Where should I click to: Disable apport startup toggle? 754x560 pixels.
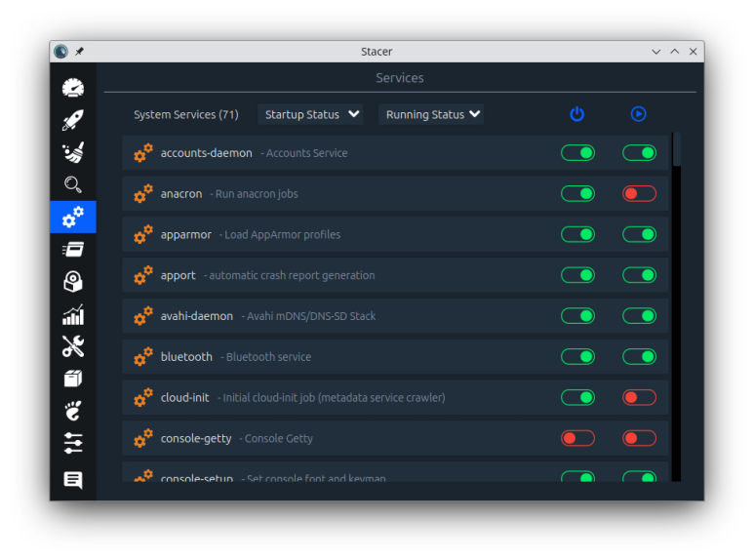(577, 275)
